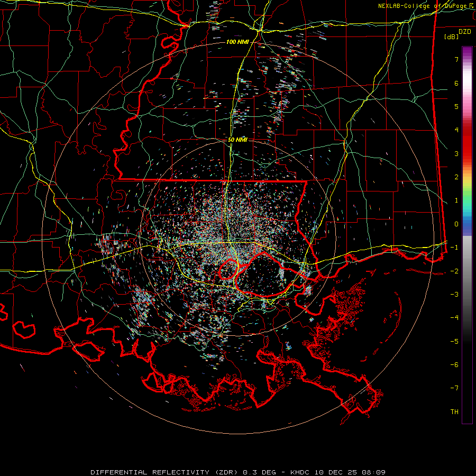Click the DZD legend title
The image size is (476, 476).
pos(465,32)
